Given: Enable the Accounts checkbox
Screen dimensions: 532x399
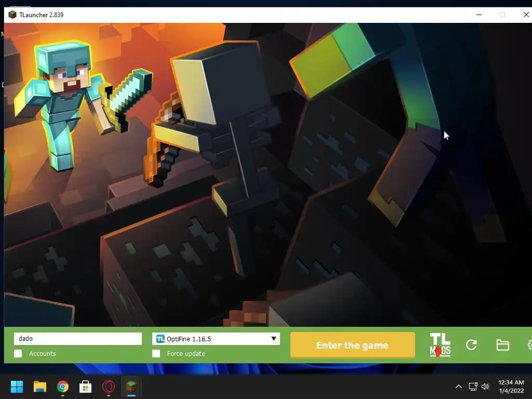Looking at the screenshot, I should [x=18, y=353].
